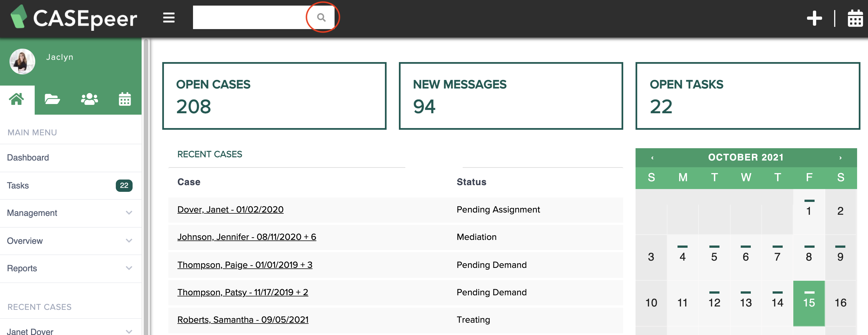This screenshot has height=335, width=868.
Task: Open the calendar icon in the sidebar
Action: tap(124, 99)
